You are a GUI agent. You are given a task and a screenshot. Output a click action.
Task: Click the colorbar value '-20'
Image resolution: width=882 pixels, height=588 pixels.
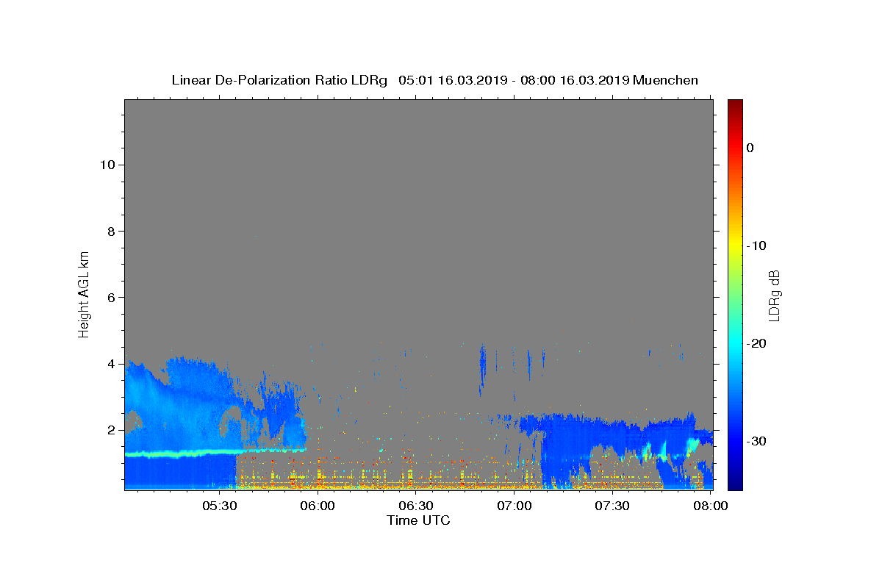coord(756,343)
